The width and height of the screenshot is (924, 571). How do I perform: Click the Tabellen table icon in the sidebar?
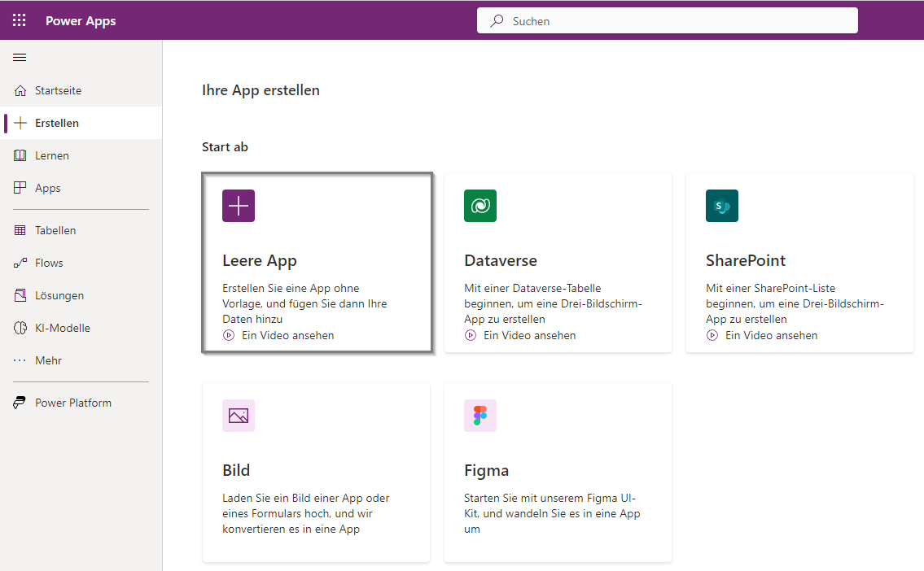click(x=20, y=230)
